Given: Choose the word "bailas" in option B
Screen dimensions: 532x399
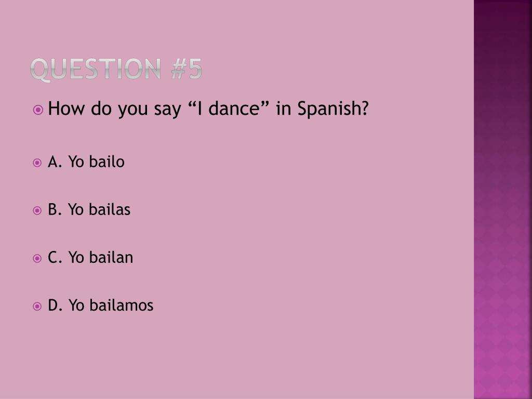Looking at the screenshot, I should pos(110,209).
